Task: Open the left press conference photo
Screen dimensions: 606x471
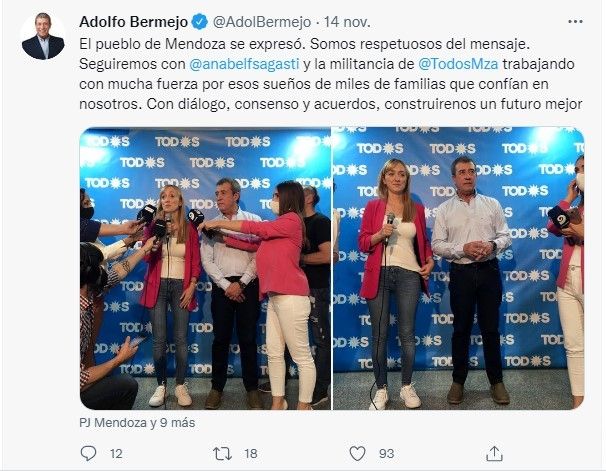Action: [x=205, y=268]
